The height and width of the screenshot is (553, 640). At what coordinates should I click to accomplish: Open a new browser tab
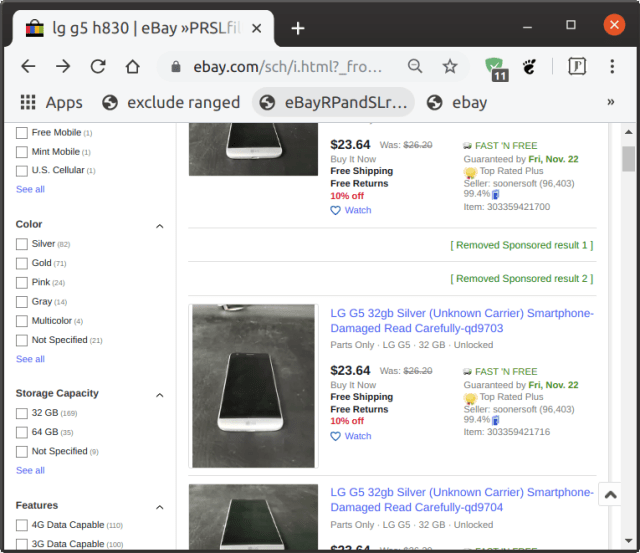(298, 28)
